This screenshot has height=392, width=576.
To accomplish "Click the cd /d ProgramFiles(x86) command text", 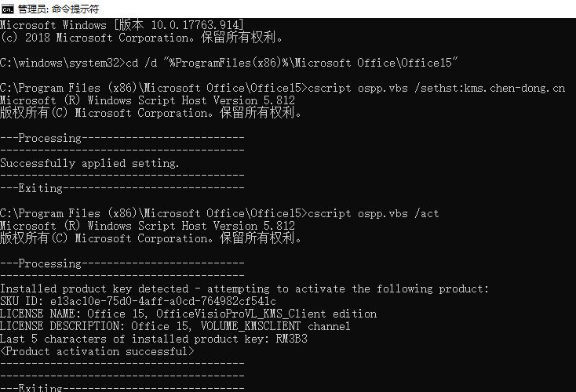I will tap(292, 63).
